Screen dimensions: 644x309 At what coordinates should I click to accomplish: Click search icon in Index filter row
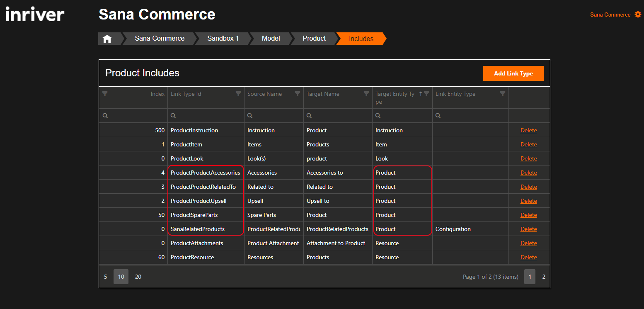pos(105,116)
